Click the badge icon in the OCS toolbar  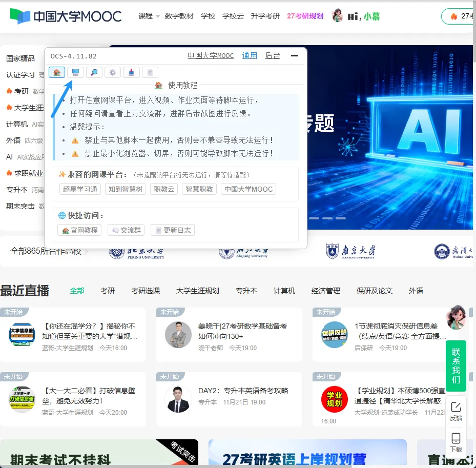pyautogui.click(x=131, y=72)
